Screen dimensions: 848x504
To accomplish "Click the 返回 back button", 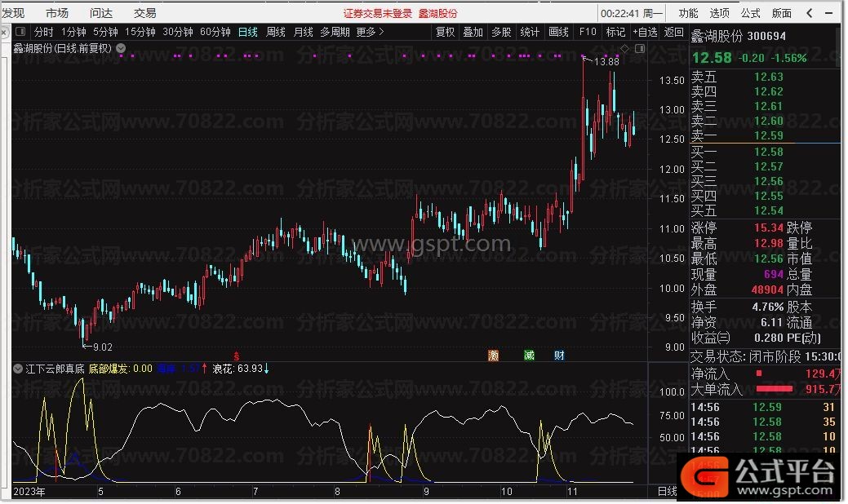I will coord(674,32).
